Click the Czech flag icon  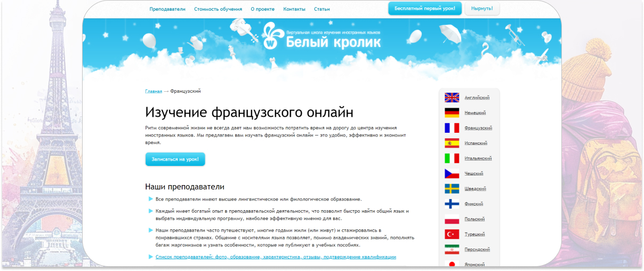point(452,173)
